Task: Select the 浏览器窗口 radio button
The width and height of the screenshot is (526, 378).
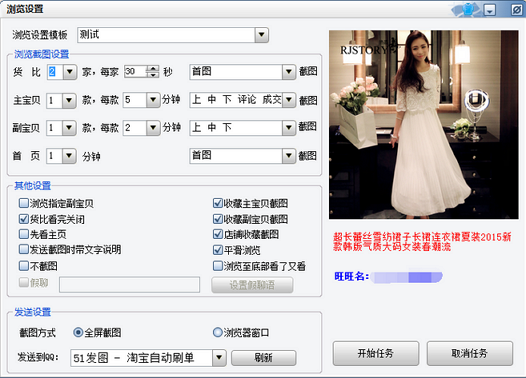Action: pyautogui.click(x=218, y=332)
